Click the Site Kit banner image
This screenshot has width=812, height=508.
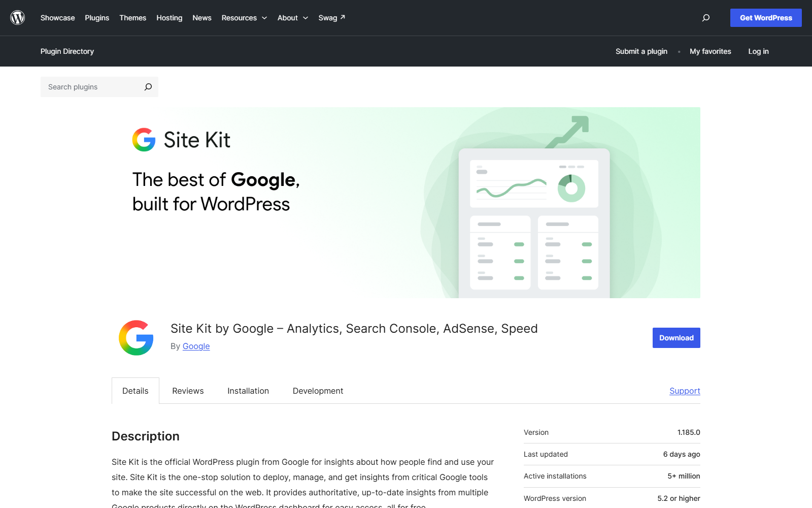(406, 203)
